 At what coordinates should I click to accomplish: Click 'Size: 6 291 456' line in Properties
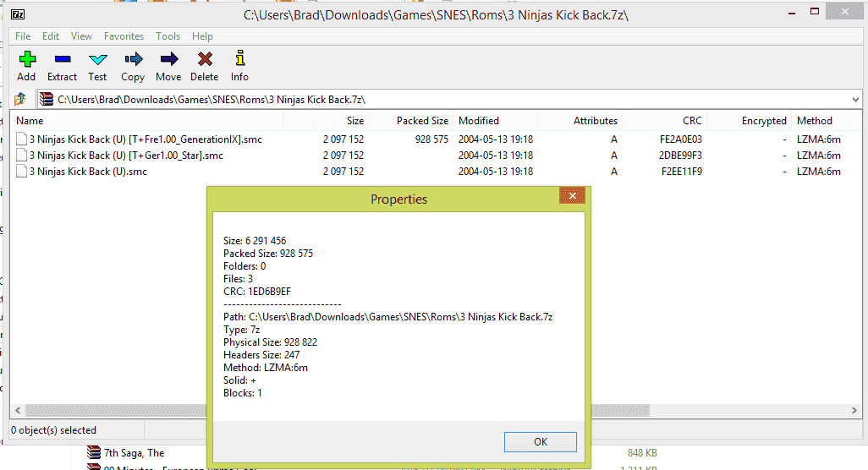point(255,241)
